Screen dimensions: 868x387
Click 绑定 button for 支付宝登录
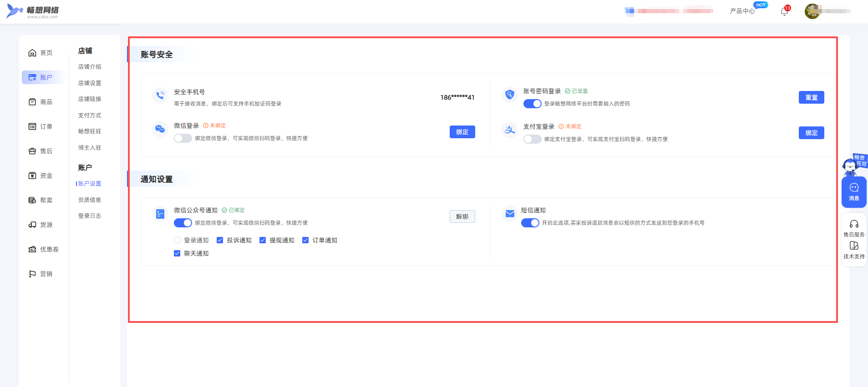811,133
